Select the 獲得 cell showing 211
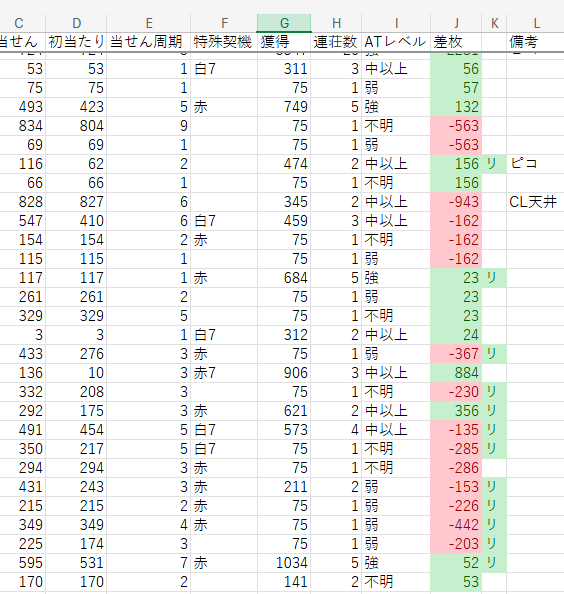 click(284, 487)
